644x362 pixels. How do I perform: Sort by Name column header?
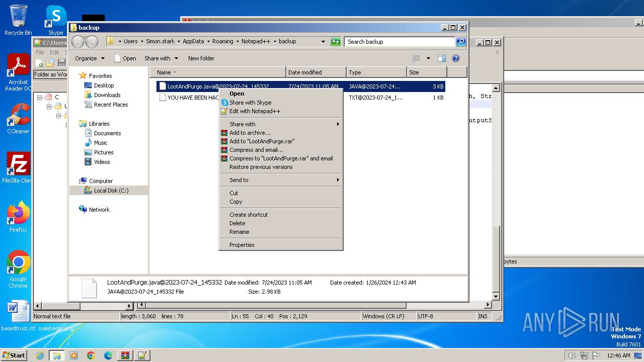(x=218, y=72)
